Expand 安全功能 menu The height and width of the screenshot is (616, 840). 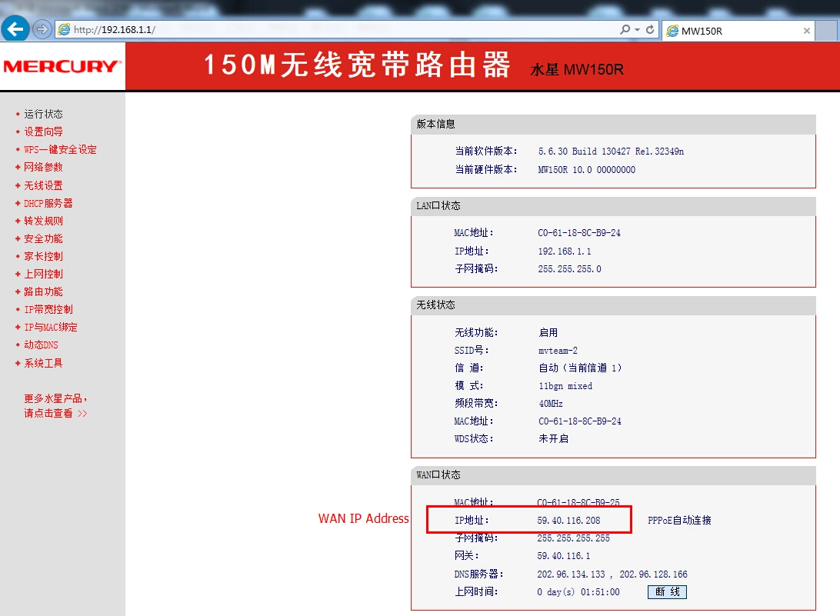coord(43,238)
